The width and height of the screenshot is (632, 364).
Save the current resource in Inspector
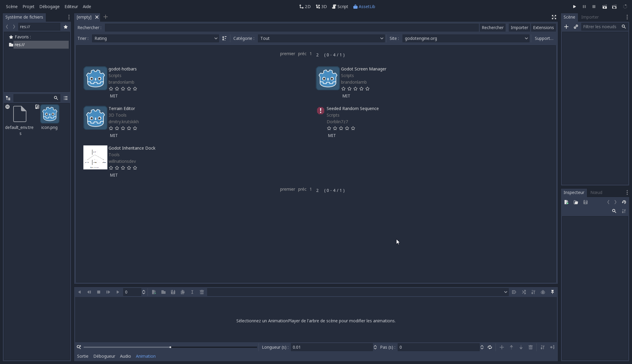click(585, 202)
